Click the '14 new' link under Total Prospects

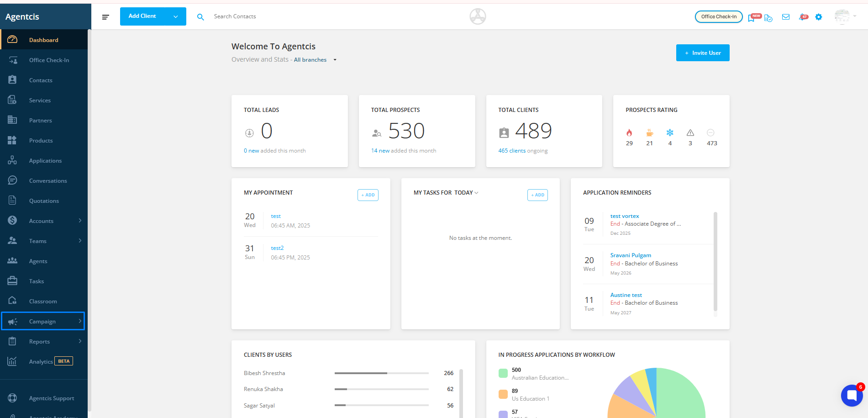click(x=380, y=151)
